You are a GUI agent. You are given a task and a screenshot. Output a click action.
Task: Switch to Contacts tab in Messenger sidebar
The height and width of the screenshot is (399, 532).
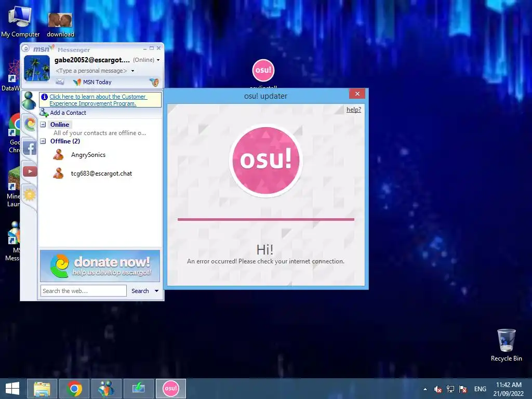tap(29, 100)
